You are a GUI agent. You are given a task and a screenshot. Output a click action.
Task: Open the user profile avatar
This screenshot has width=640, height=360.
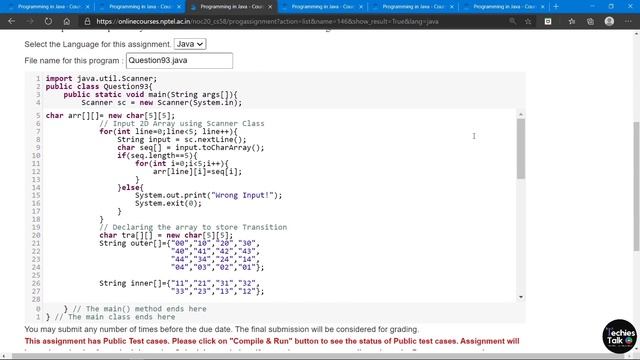(609, 21)
